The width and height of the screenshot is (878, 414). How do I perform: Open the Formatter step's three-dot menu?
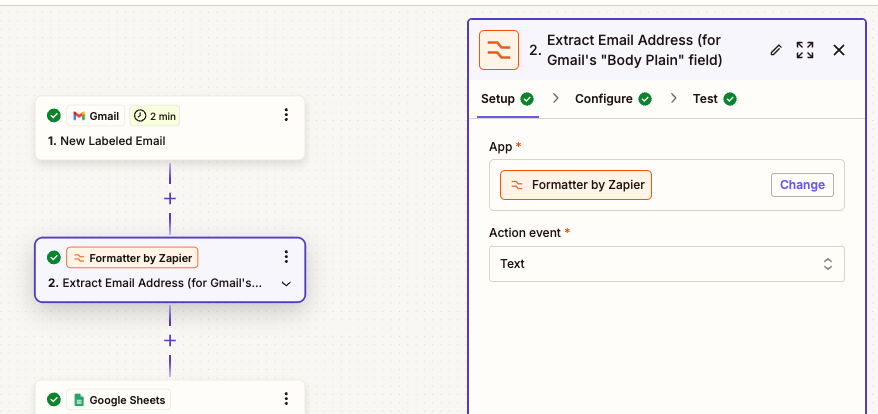[x=286, y=257]
